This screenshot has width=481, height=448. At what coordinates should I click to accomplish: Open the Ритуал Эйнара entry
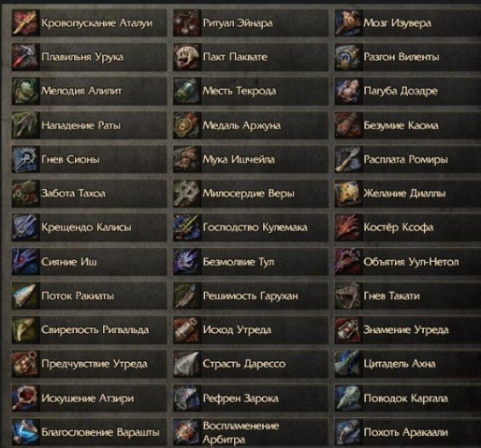(x=251, y=22)
